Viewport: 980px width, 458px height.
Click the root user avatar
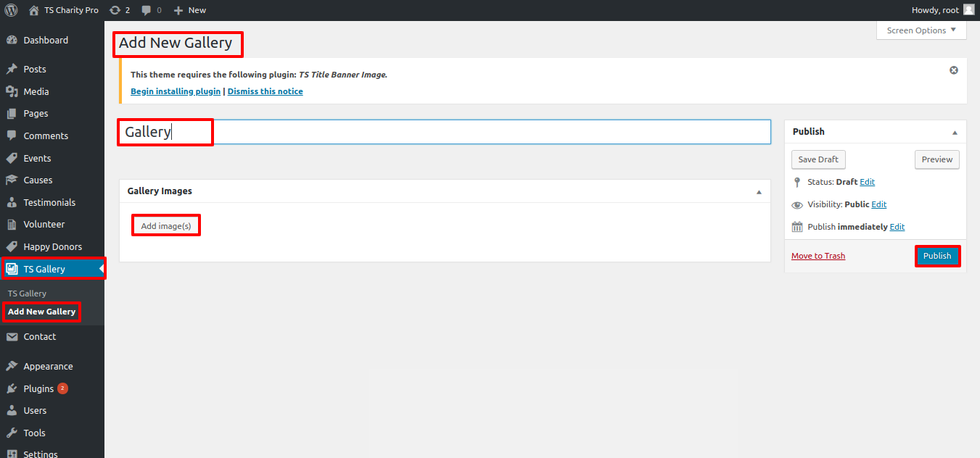[x=968, y=10]
